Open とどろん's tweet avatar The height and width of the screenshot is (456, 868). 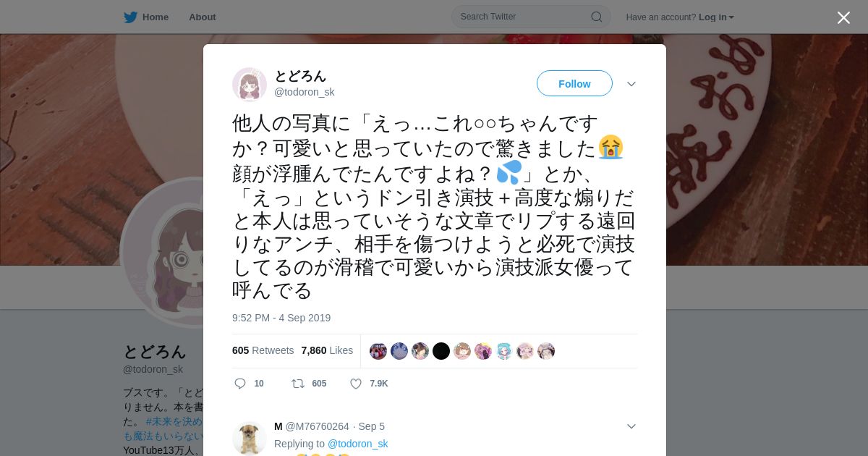(250, 85)
